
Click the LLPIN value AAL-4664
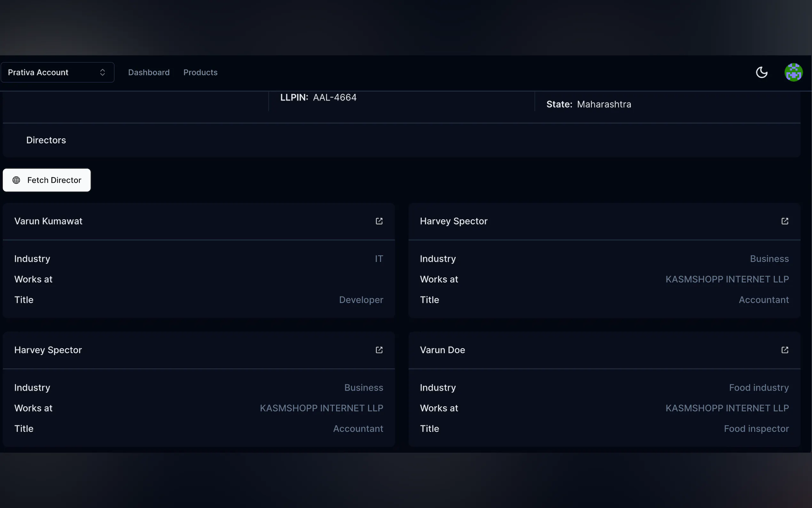[335, 98]
